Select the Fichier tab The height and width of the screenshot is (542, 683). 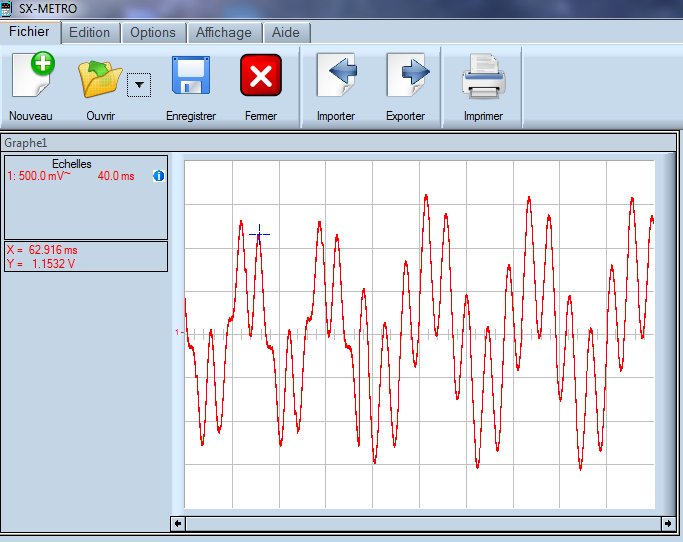pos(30,32)
